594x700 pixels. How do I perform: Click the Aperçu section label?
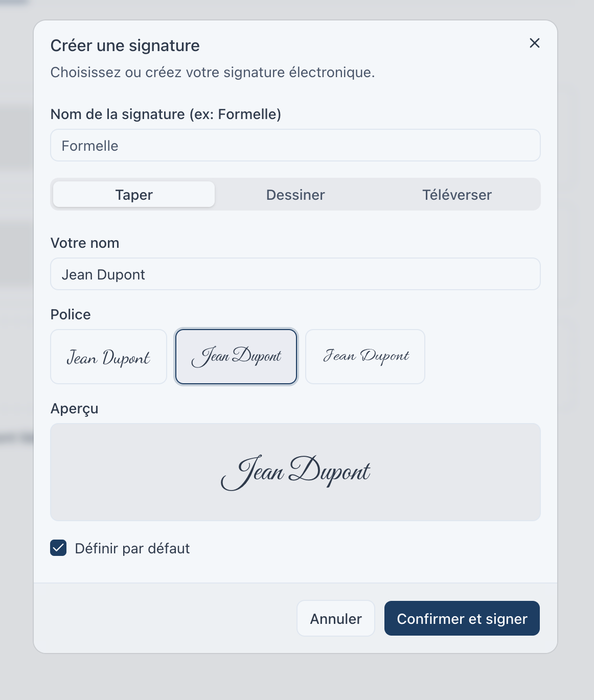[x=74, y=409]
